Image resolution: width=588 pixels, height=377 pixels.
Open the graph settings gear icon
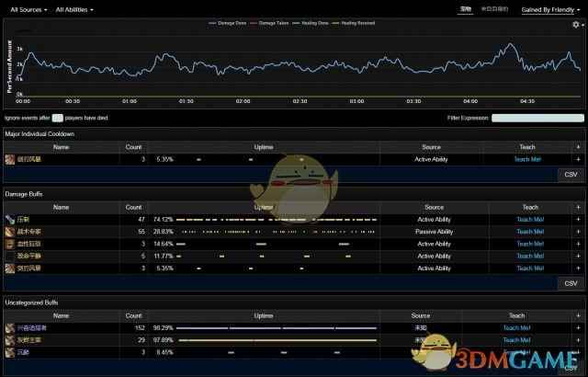(575, 24)
